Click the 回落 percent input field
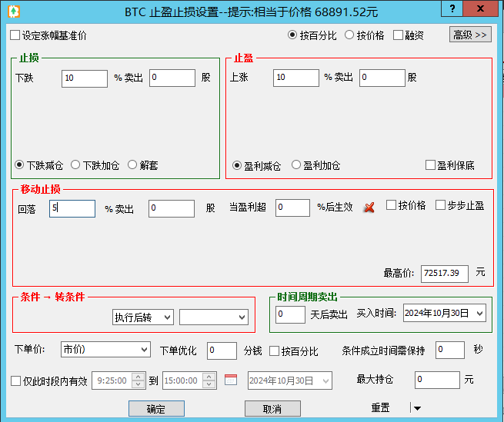Image resolution: width=504 pixels, height=422 pixels. pyautogui.click(x=72, y=208)
